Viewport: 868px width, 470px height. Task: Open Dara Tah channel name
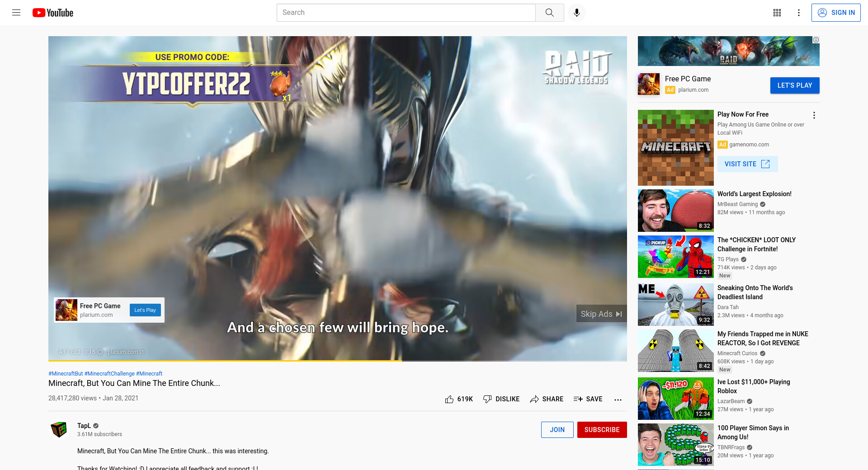[728, 307]
